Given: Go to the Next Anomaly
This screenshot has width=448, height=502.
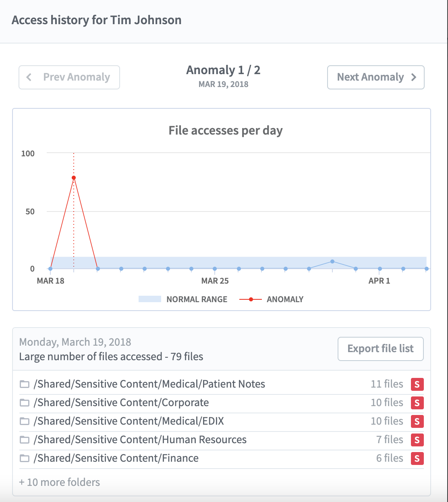Looking at the screenshot, I should coord(375,77).
